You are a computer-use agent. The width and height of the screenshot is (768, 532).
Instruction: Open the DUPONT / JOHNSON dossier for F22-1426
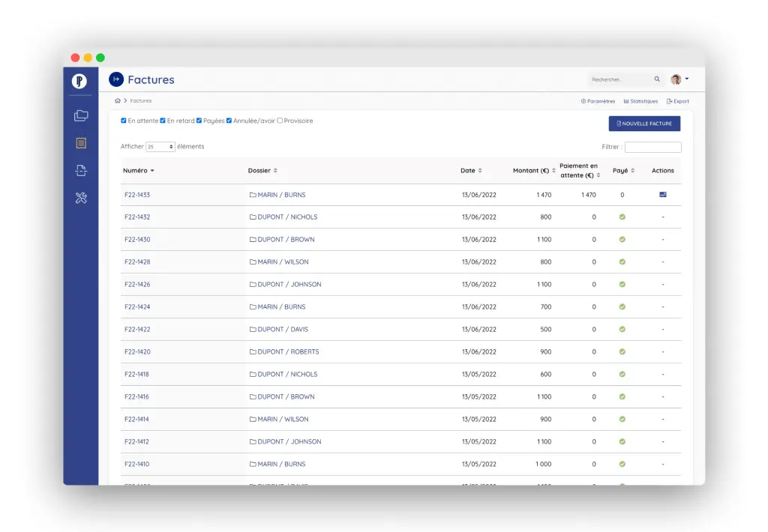click(289, 285)
